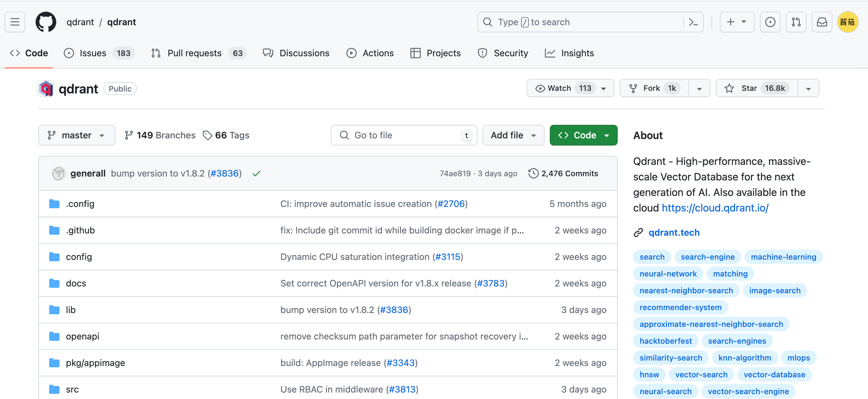The image size is (868, 399).
Task: Open the #3836 link in latest commit
Action: pyautogui.click(x=224, y=174)
